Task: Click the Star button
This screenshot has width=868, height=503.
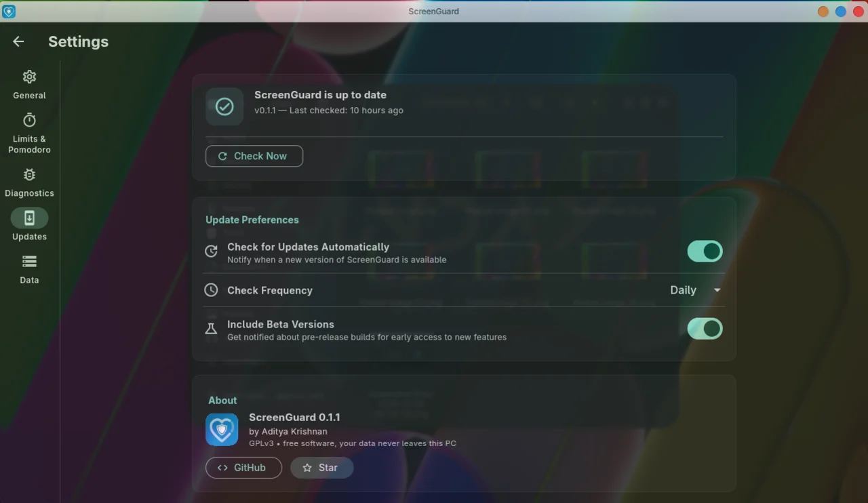Action: click(x=321, y=468)
